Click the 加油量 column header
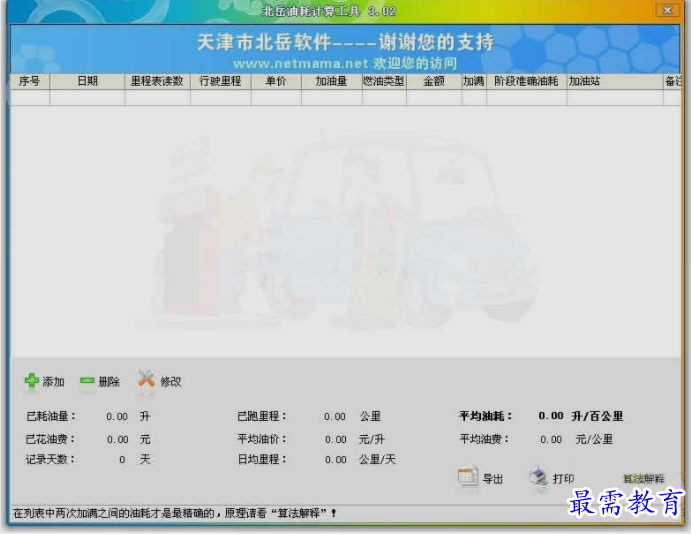This screenshot has width=691, height=534. pyautogui.click(x=331, y=81)
